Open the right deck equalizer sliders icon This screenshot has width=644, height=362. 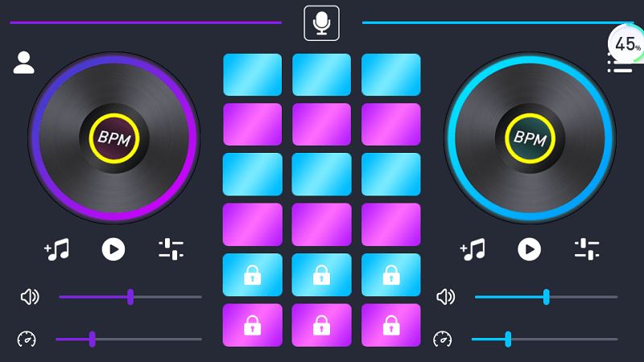(x=587, y=249)
